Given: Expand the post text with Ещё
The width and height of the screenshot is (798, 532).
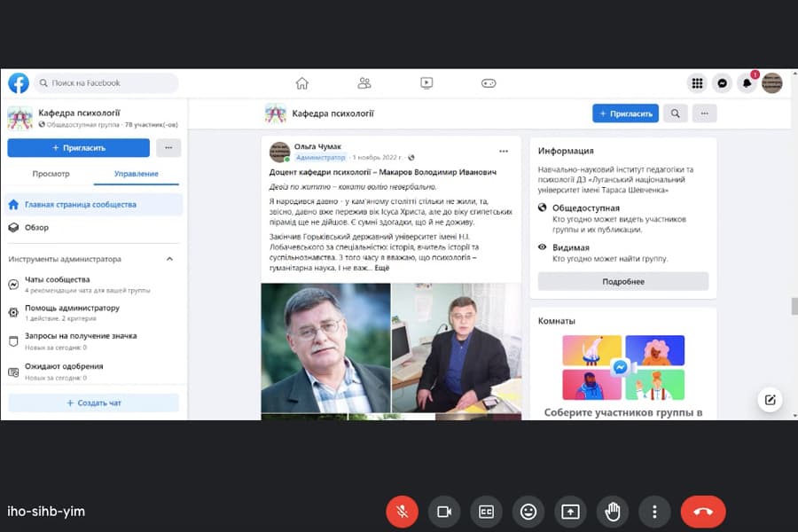Looking at the screenshot, I should 382,268.
